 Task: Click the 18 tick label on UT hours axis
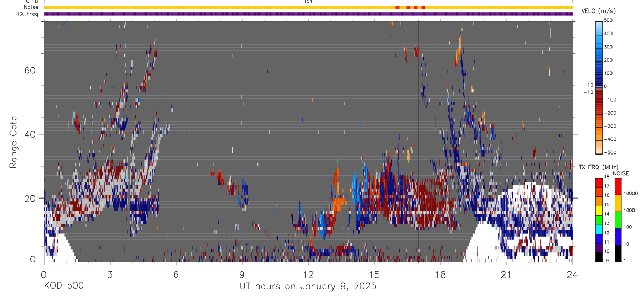[x=440, y=274]
